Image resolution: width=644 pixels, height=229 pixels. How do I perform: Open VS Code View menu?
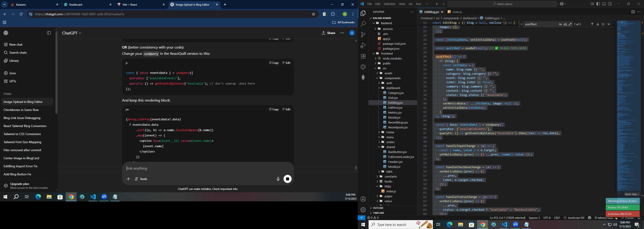[x=402, y=4]
